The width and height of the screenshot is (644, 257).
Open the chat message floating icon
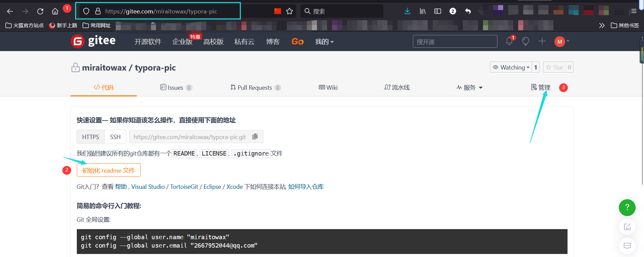point(627,246)
